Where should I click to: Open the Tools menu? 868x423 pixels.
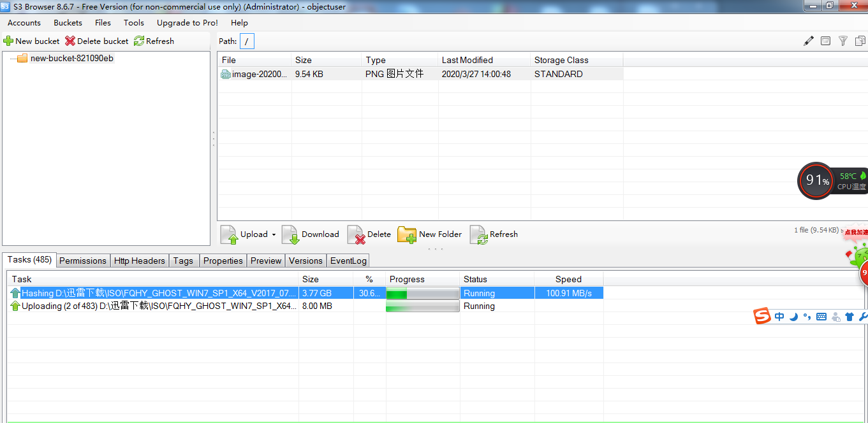pos(134,22)
